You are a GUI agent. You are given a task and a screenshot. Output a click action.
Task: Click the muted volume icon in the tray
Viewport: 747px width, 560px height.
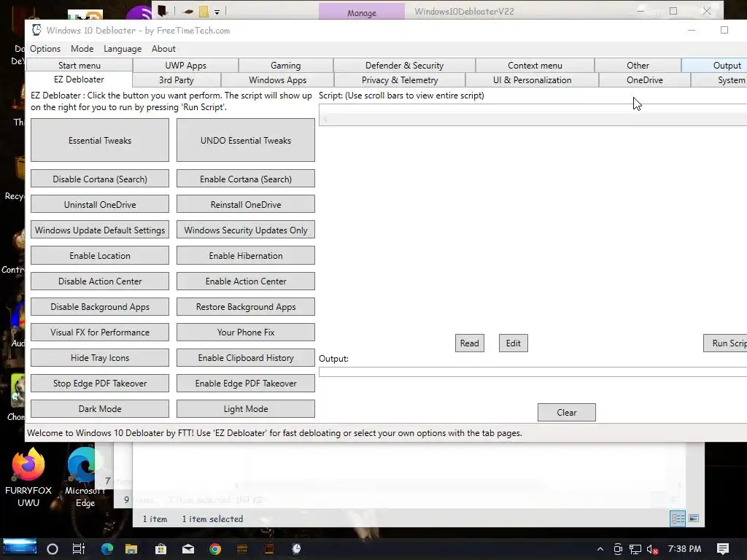pyautogui.click(x=653, y=549)
